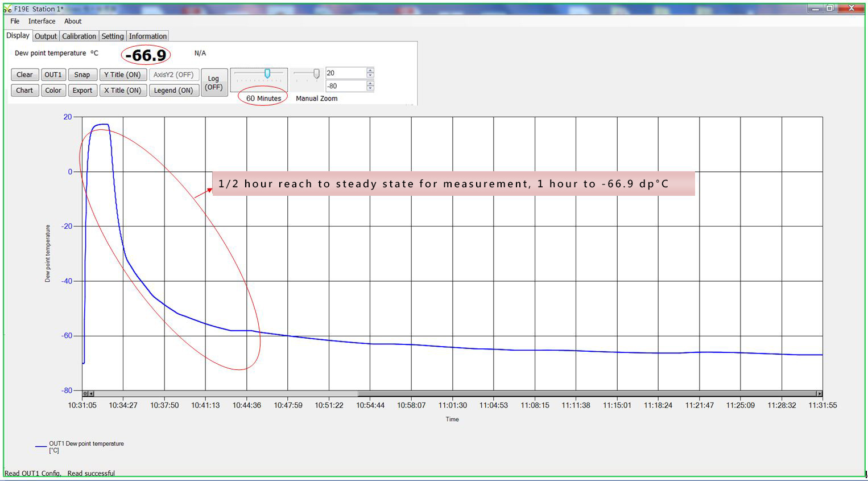Click the F19E application icon in title bar
The height and width of the screenshot is (481, 868).
[x=8, y=9]
